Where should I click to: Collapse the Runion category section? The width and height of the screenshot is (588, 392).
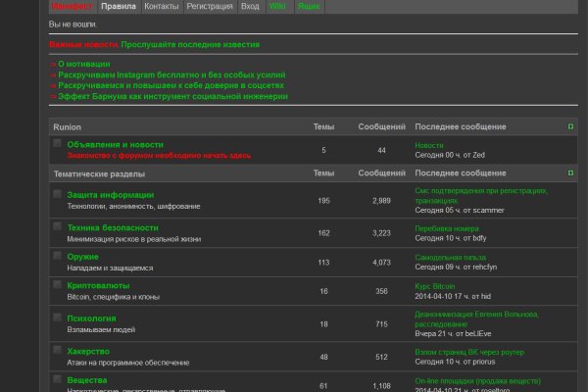click(x=570, y=126)
